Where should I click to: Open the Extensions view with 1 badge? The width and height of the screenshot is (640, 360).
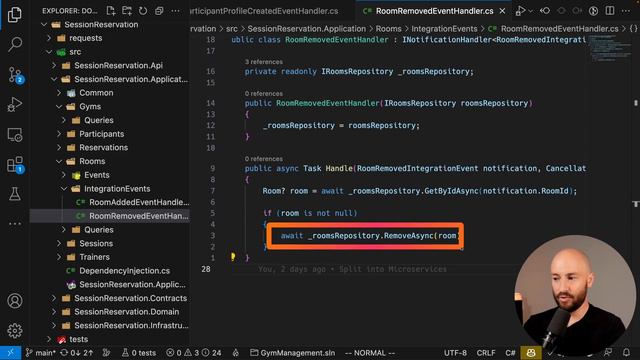[16, 164]
